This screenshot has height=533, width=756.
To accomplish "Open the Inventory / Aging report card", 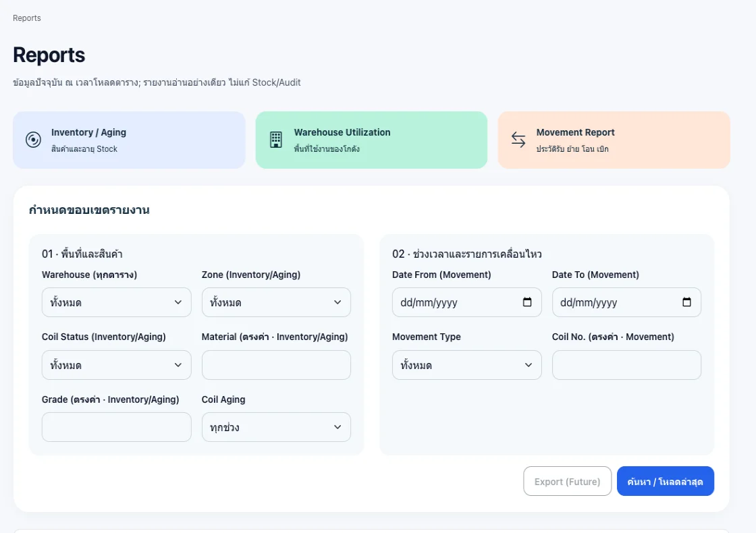I will 129,140.
